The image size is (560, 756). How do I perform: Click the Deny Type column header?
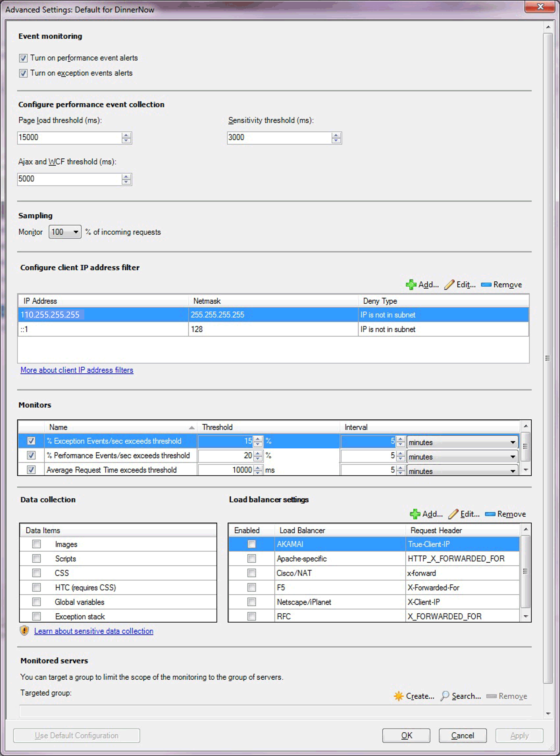[x=444, y=301]
